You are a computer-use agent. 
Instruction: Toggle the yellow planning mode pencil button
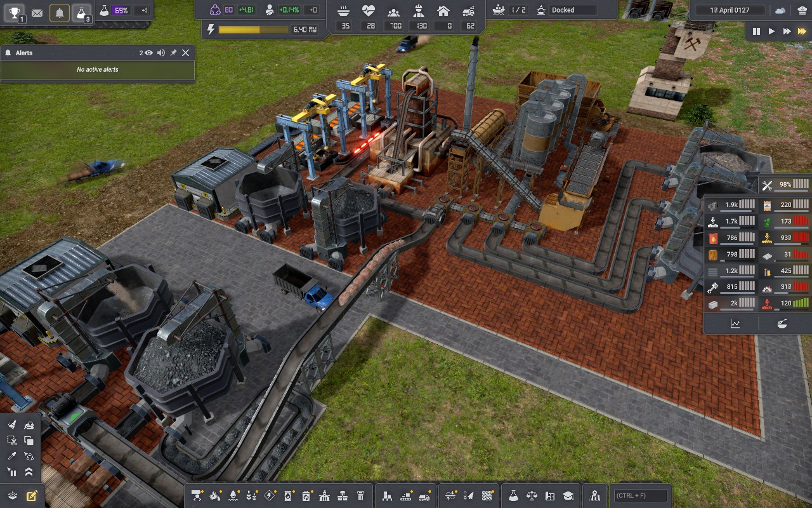click(31, 496)
